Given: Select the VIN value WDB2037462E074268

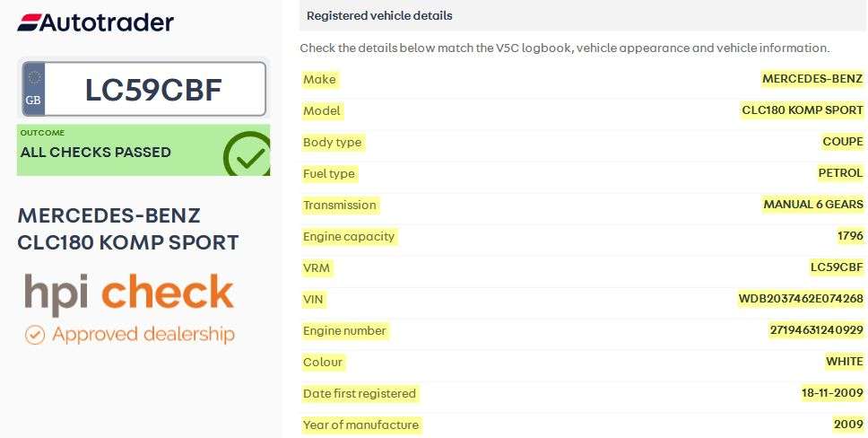Looking at the screenshot, I should (801, 299).
